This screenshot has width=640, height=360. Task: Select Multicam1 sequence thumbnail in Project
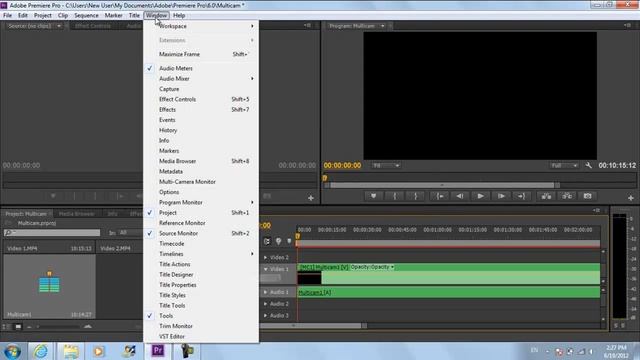(x=49, y=286)
